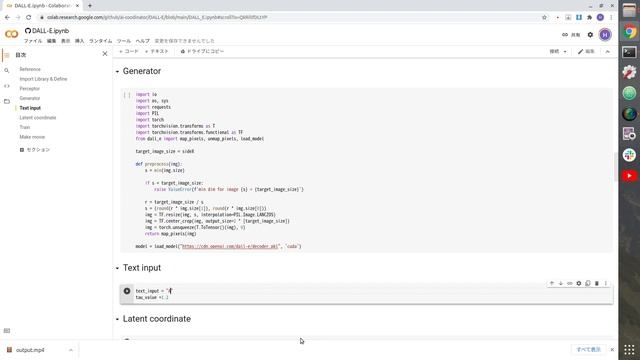Jump to Import Library & Define section
This screenshot has width=640, height=360.
pos(43,79)
